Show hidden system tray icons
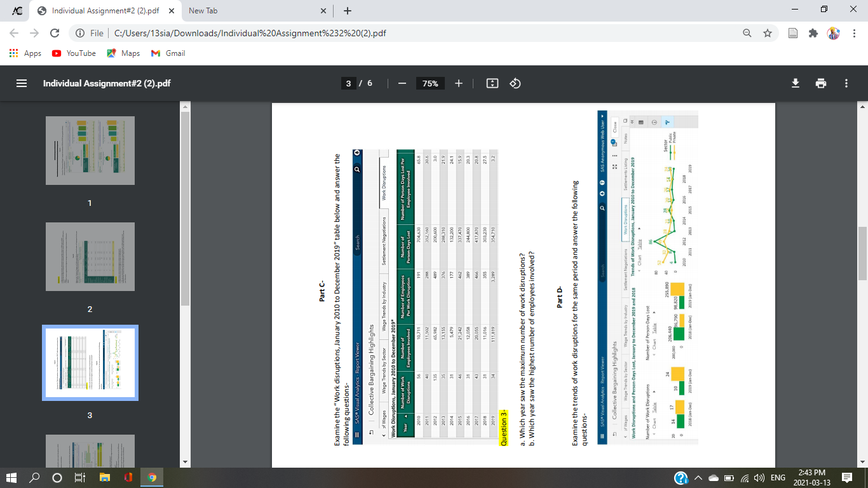Viewport: 868px width, 488px height. (700, 478)
